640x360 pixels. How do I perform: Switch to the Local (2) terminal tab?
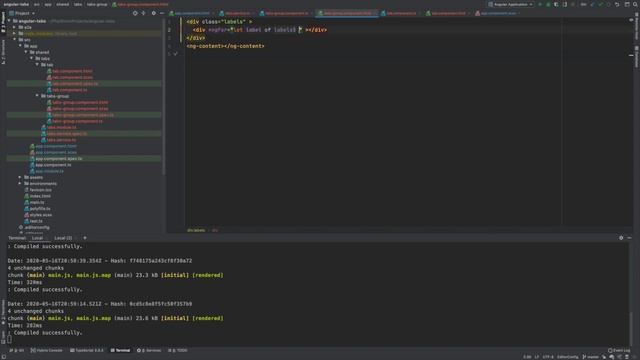[x=63, y=238]
